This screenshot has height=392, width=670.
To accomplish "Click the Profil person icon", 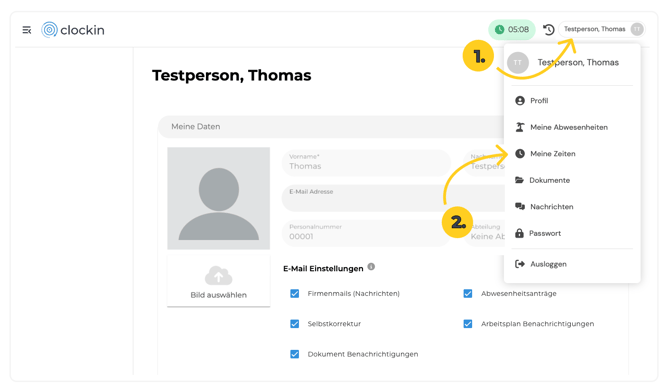I will 520,100.
